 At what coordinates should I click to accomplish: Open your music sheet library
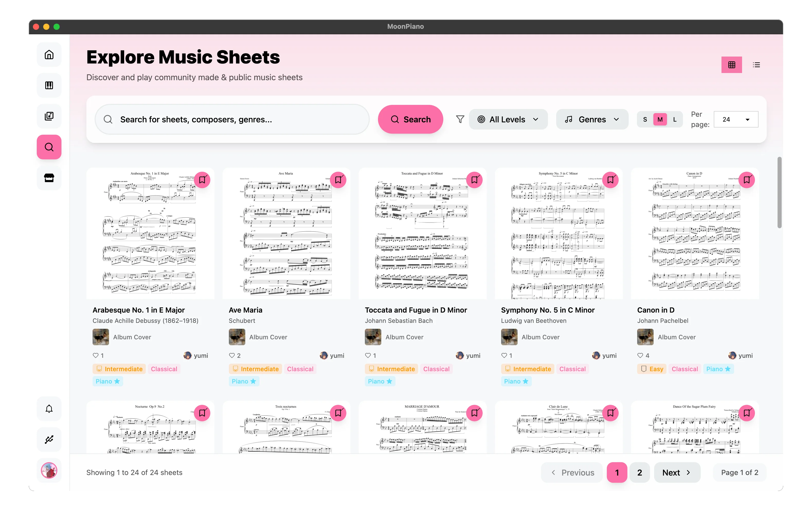(49, 116)
